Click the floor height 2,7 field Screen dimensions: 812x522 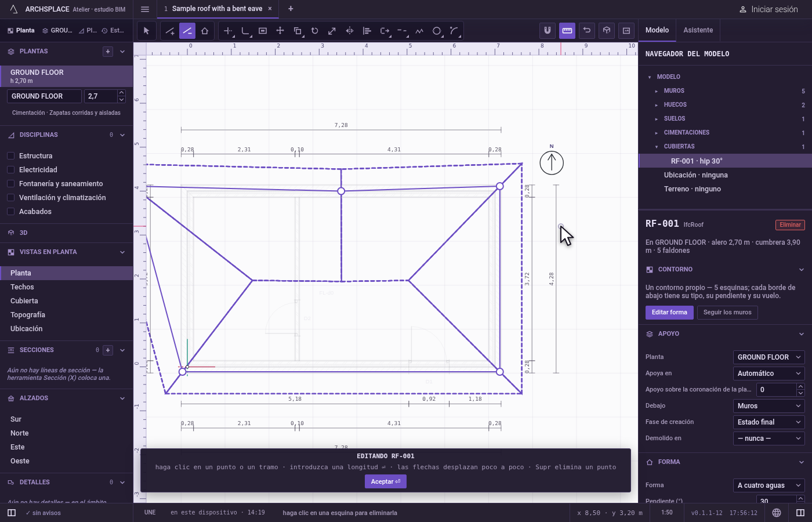click(101, 96)
